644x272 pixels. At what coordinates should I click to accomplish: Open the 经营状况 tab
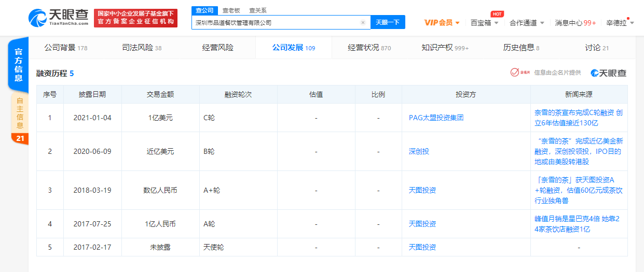coord(369,48)
